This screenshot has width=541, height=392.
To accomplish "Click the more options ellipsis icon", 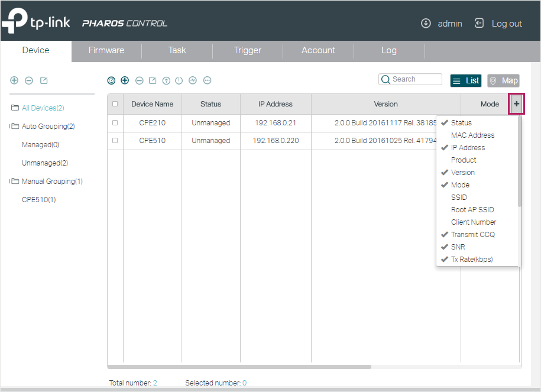I will (x=207, y=80).
